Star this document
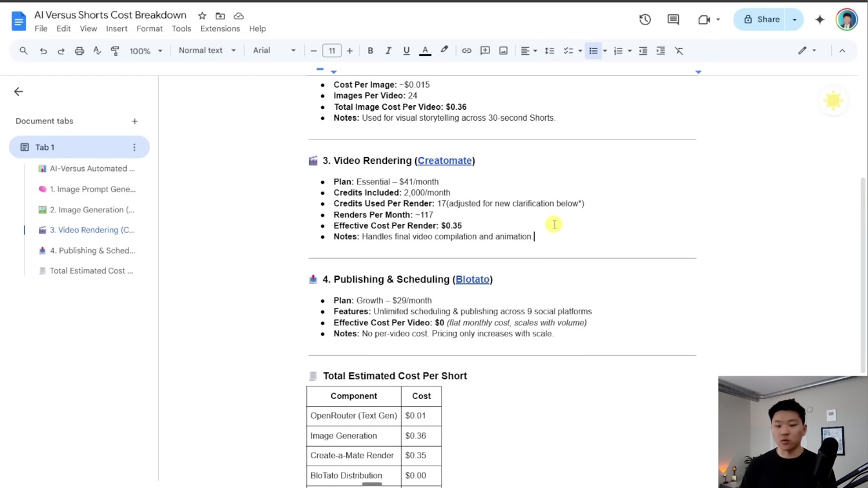868x488 pixels. (x=202, y=15)
